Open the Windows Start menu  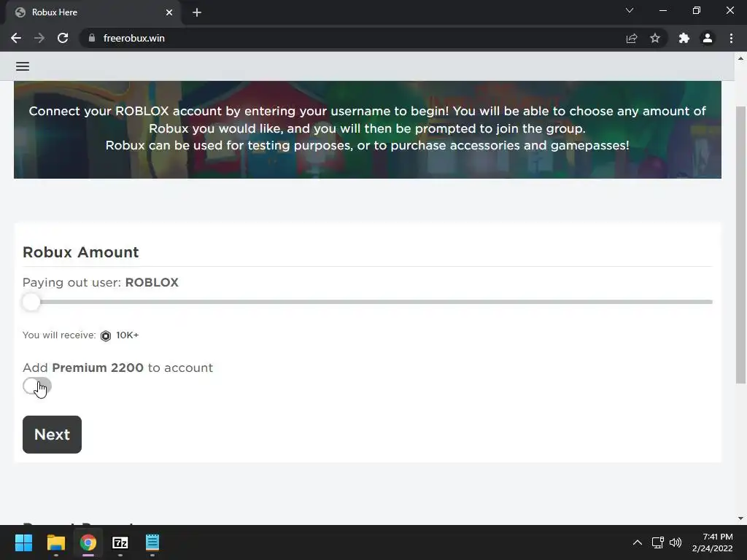pos(24,542)
